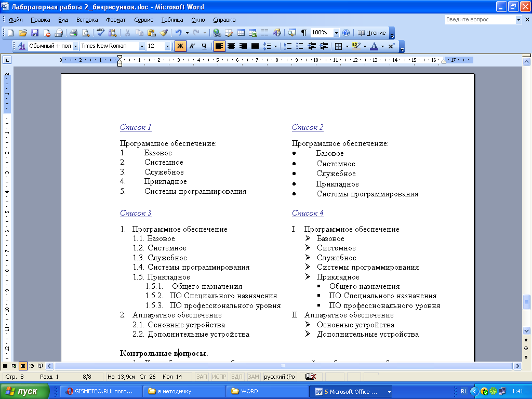Click the vertical scrollbar thumb
This screenshot has width=532, height=399.
pyautogui.click(x=527, y=302)
